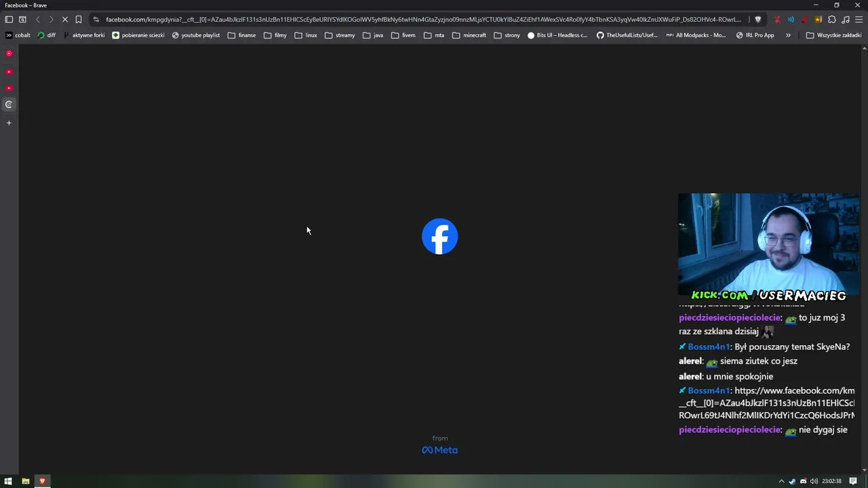Open the youtube playlist bookmark
Screen dimensions: 868x488
[x=196, y=35]
